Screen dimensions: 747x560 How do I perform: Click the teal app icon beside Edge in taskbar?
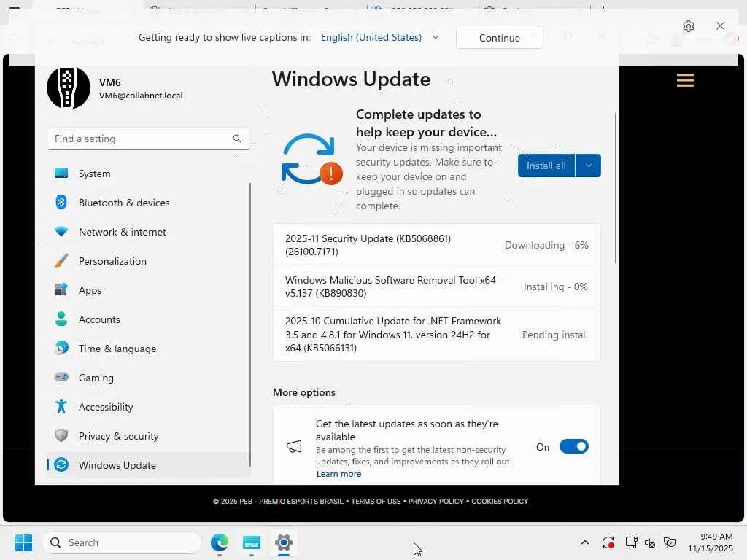pyautogui.click(x=252, y=542)
